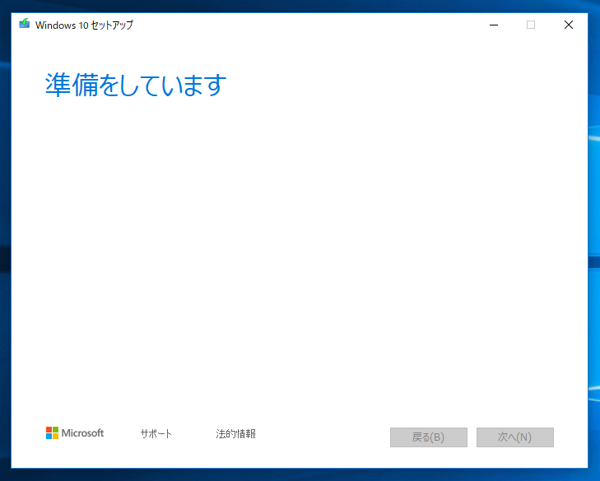Image resolution: width=600 pixels, height=481 pixels.
Task: Click the Windows 10 Setup title bar icon
Action: click(x=24, y=24)
